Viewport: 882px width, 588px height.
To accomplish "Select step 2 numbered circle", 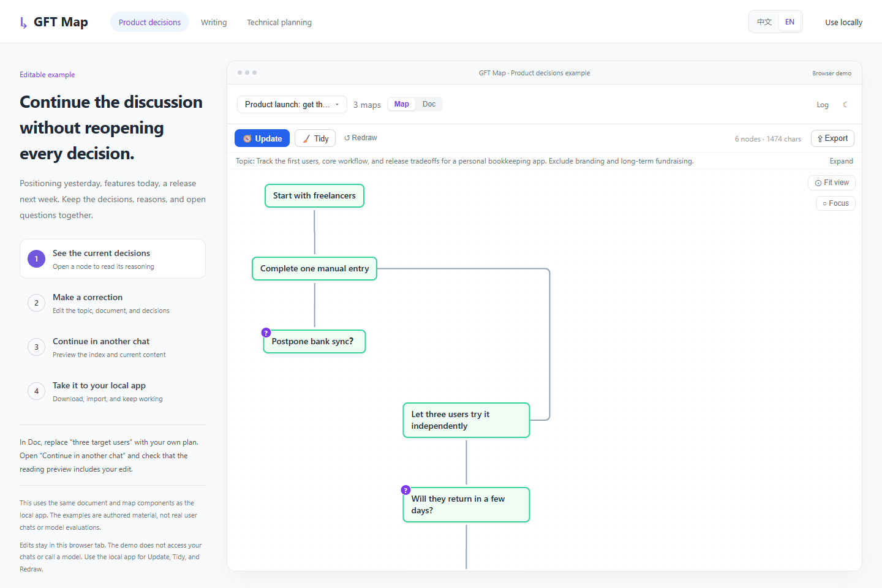I will [37, 303].
